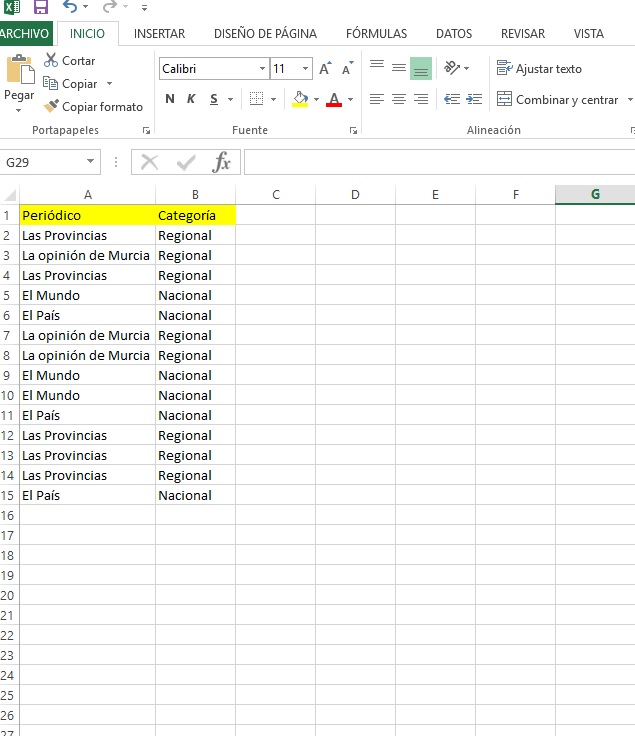Open the Name Box dropdown arrow

[x=90, y=162]
